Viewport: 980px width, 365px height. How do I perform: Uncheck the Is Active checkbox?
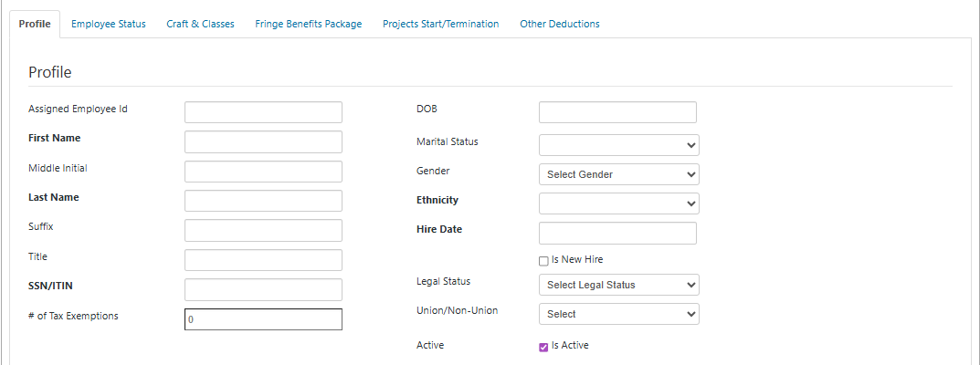(x=543, y=346)
